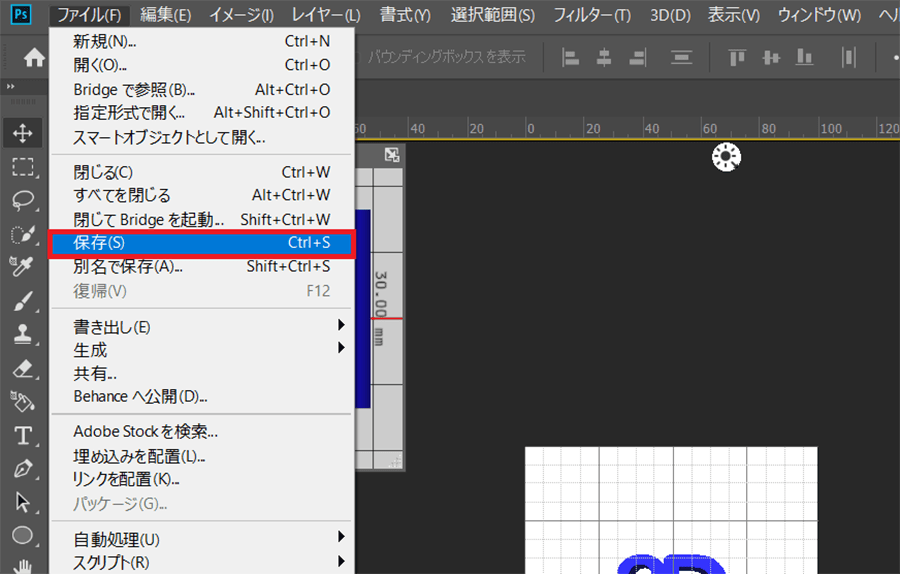The width and height of the screenshot is (900, 574).
Task: Open the イメージ(I) menu
Action: (241, 14)
